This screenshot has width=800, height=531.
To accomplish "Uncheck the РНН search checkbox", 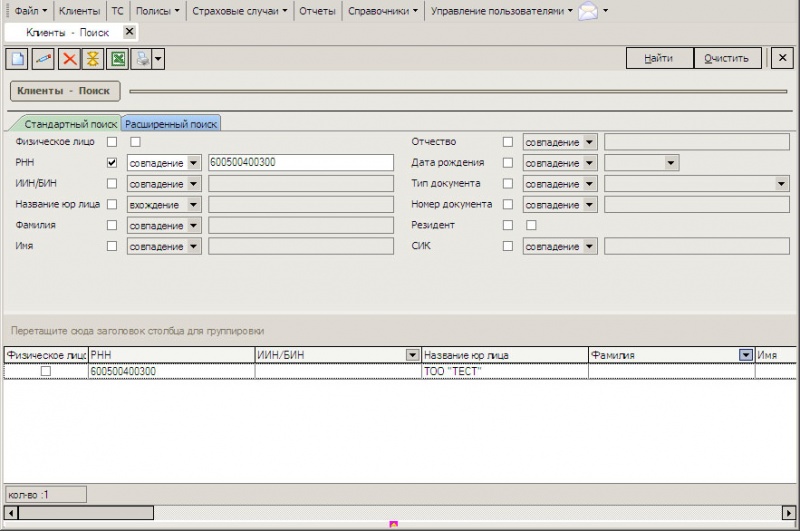I will click(x=112, y=163).
